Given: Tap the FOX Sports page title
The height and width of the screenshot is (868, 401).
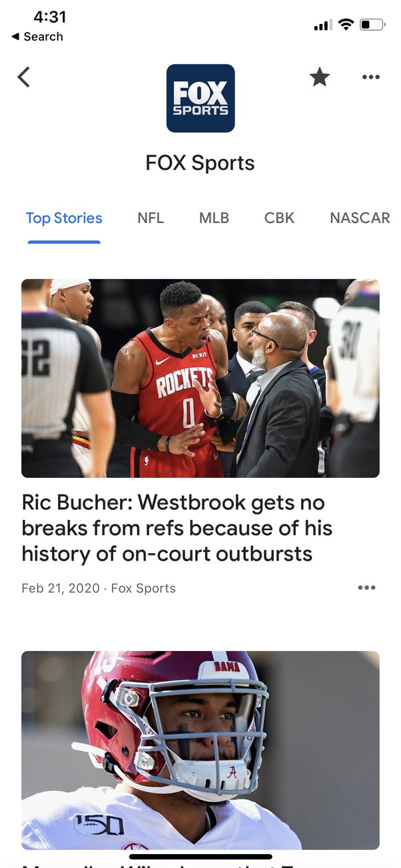Looking at the screenshot, I should 200,163.
